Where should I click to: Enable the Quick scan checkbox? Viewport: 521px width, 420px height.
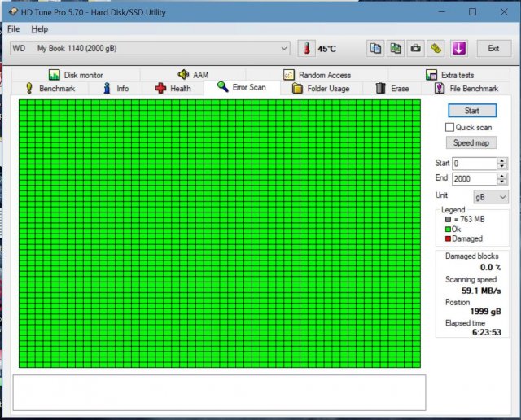pos(449,127)
